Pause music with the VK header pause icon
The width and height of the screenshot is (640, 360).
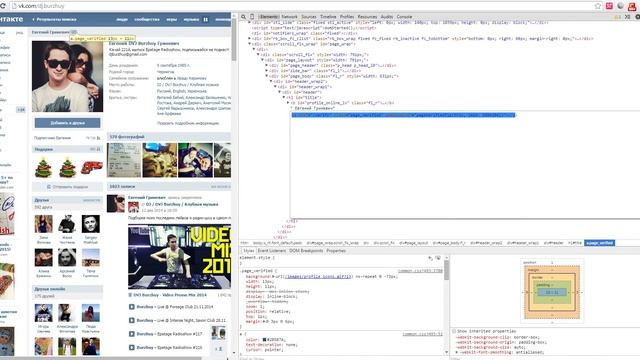206,19
